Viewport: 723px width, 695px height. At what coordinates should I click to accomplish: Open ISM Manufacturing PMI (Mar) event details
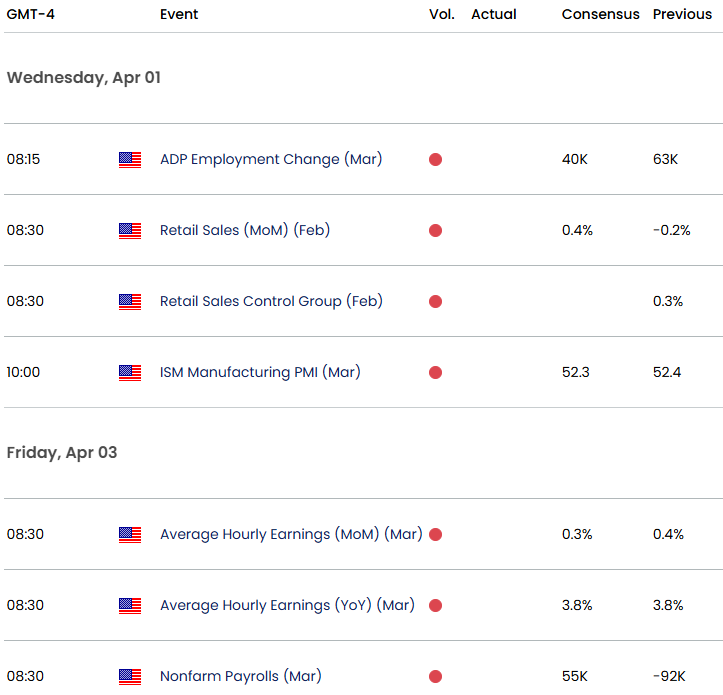click(260, 372)
